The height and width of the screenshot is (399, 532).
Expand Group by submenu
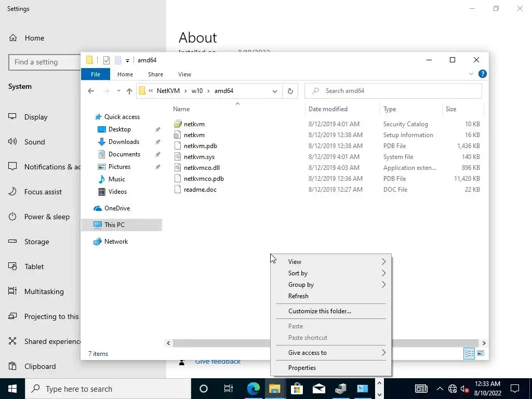pyautogui.click(x=331, y=285)
